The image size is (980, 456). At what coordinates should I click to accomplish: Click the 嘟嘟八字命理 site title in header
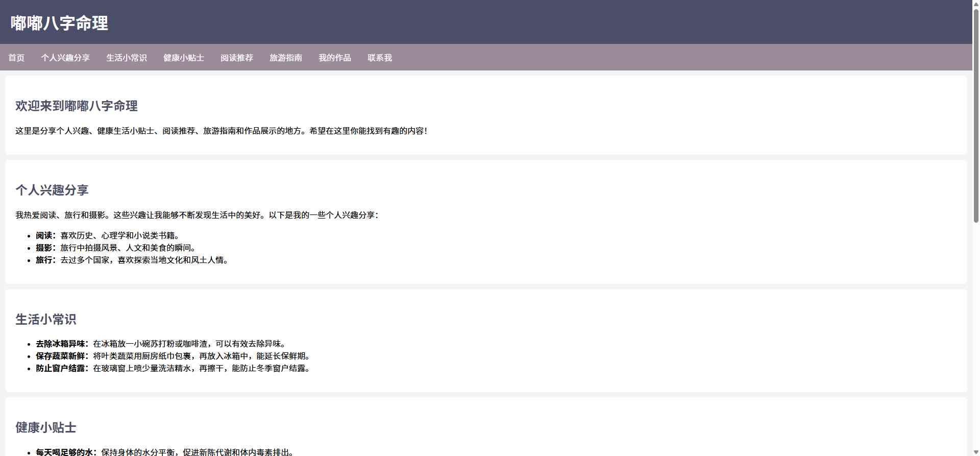pyautogui.click(x=59, y=23)
